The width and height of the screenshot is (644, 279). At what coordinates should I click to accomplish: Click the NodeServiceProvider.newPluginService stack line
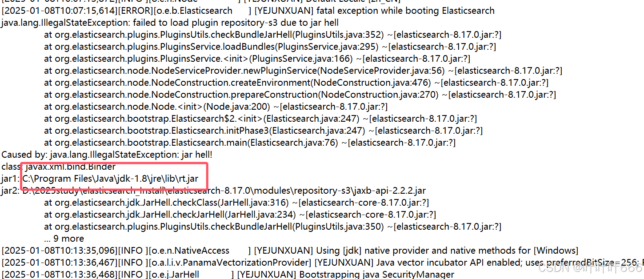(304, 70)
